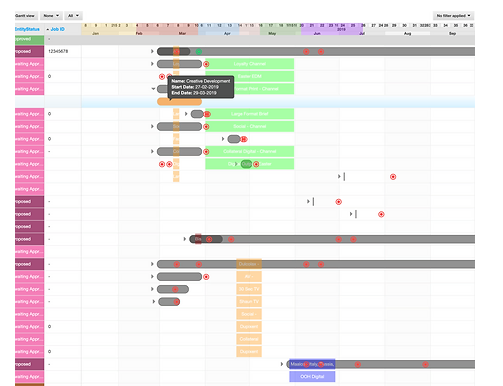The image size is (503, 386).
Task: Click the Shaun TV orange bar
Action: point(249,302)
